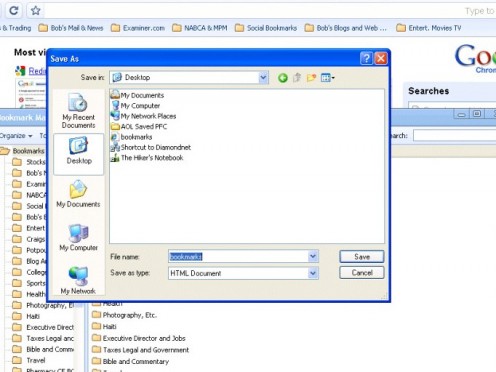Bookmark this page with the star icon
Image resolution: width=496 pixels, height=372 pixels.
tap(35, 11)
